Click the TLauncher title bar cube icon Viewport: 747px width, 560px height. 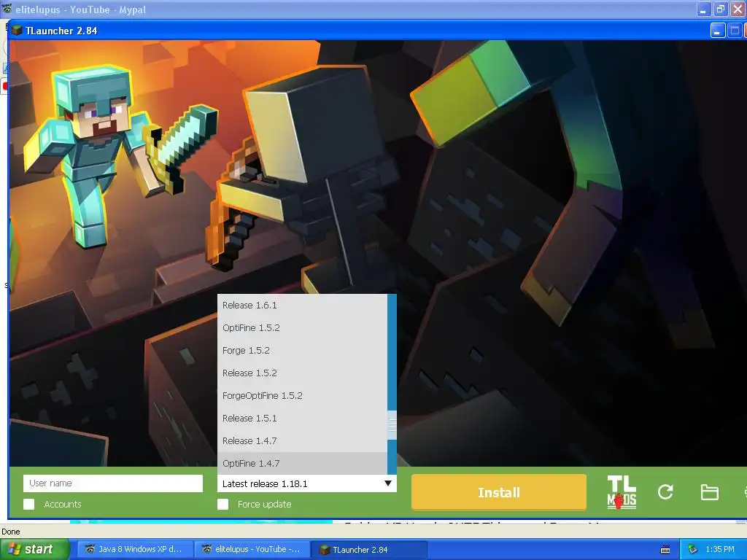(x=18, y=31)
